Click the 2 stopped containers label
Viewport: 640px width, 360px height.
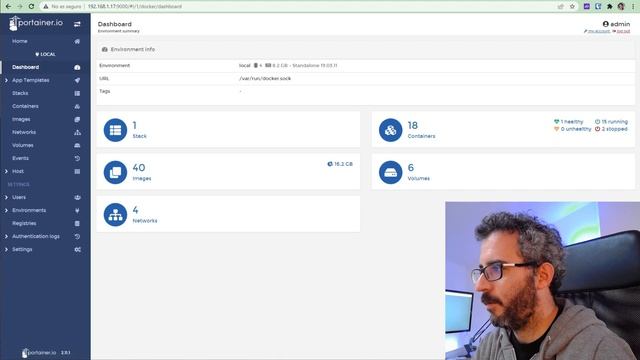(x=611, y=129)
